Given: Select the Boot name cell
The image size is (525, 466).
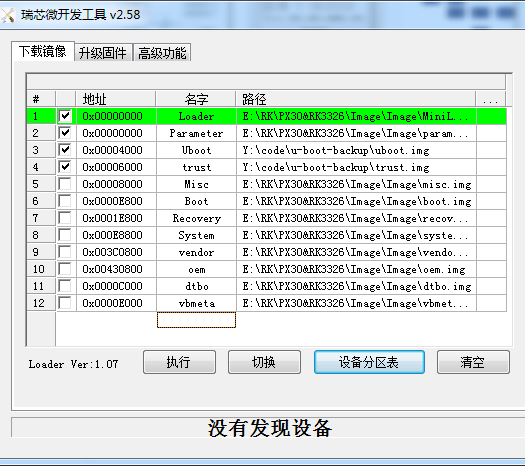Looking at the screenshot, I should [x=196, y=201].
